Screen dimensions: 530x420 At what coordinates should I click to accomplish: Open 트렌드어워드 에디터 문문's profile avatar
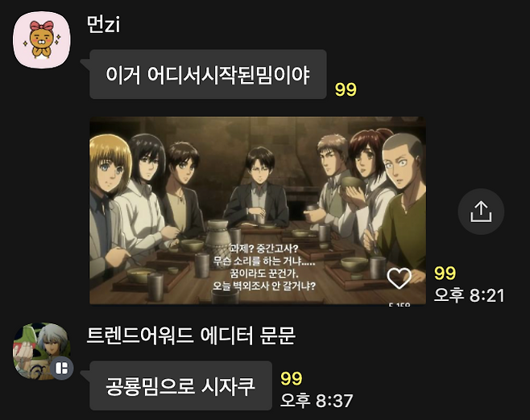(x=42, y=351)
